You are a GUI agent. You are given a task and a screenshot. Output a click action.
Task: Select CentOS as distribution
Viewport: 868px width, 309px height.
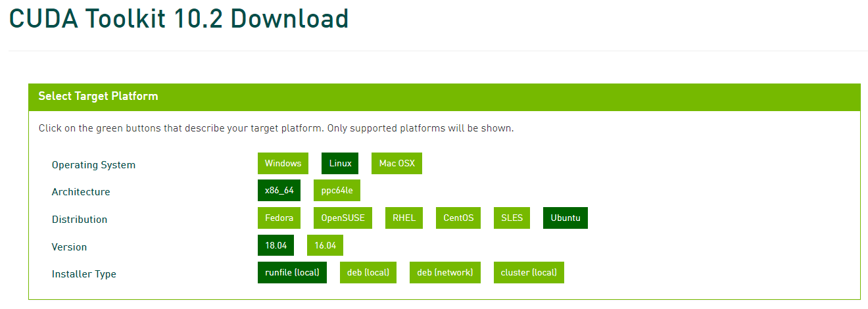point(458,218)
